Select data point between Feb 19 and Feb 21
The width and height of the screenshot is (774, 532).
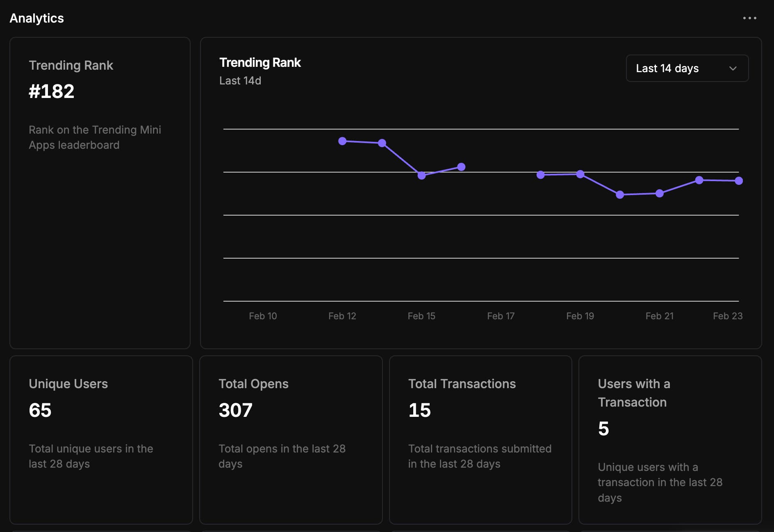620,195
